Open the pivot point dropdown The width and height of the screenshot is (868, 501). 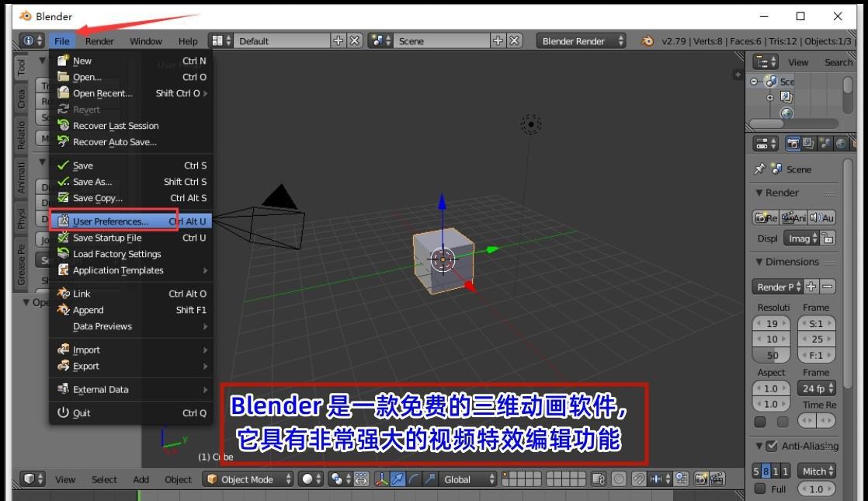click(340, 479)
